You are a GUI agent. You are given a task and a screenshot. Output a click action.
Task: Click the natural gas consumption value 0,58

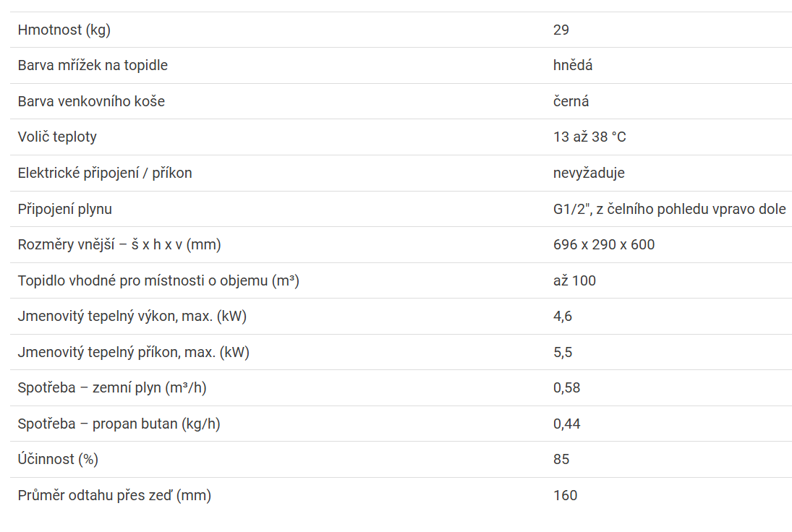pyautogui.click(x=566, y=387)
